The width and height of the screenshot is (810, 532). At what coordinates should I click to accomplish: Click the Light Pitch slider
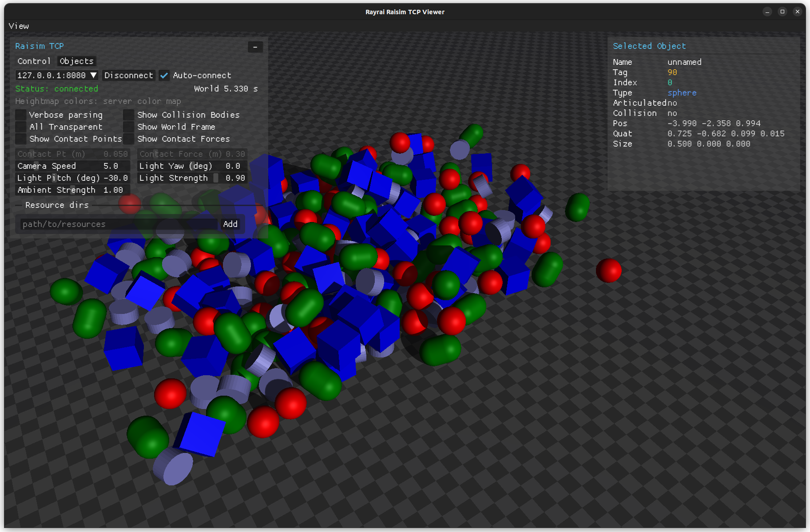[72, 178]
